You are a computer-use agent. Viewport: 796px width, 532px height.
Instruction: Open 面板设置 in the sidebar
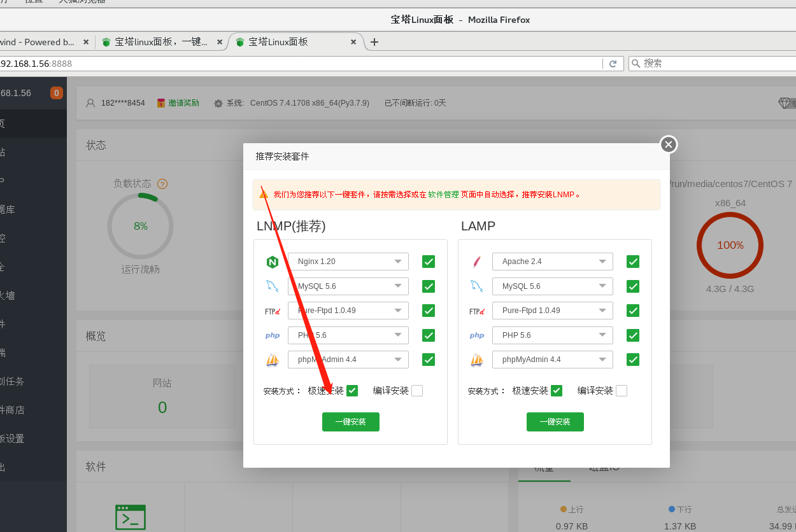pyautogui.click(x=33, y=438)
